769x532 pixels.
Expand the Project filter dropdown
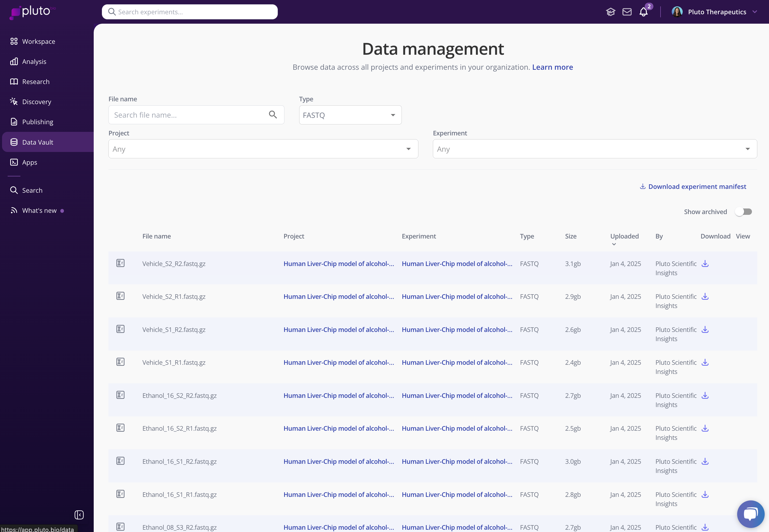coord(263,149)
